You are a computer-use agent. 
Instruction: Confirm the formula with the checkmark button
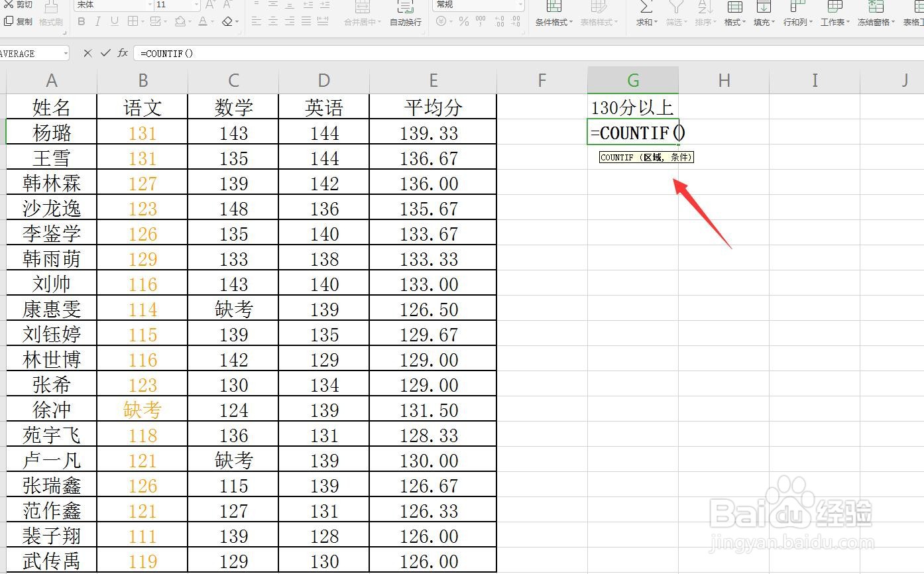pos(104,53)
